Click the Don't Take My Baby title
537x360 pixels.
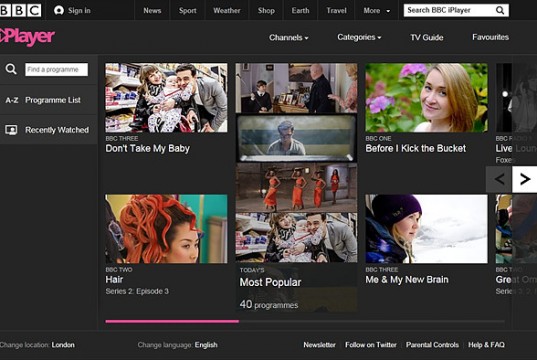[148, 148]
